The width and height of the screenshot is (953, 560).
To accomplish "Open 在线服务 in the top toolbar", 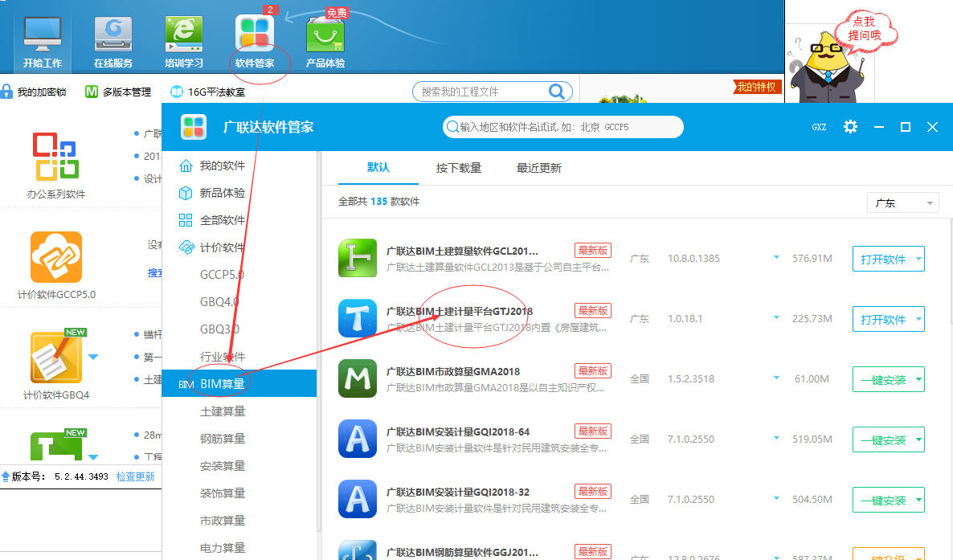I will (x=113, y=41).
